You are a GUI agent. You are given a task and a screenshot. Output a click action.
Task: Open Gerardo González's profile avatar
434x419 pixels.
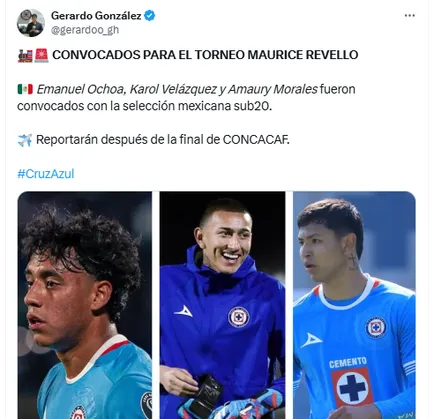coord(31,23)
